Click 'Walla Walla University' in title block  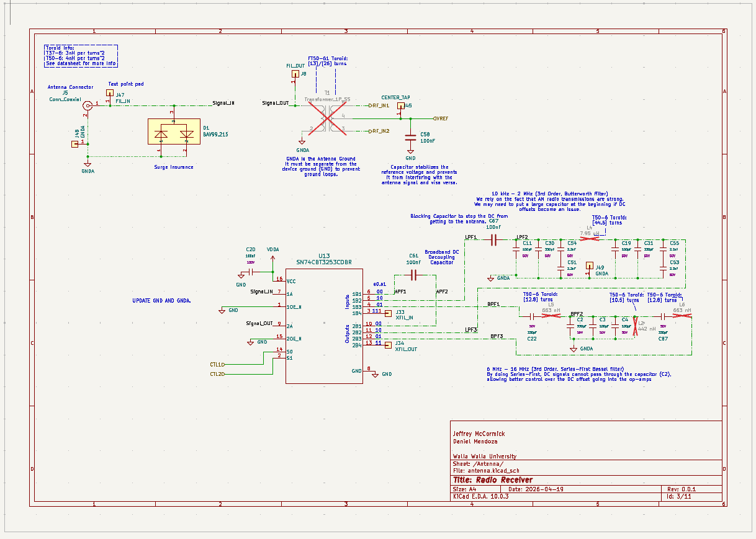click(484, 456)
